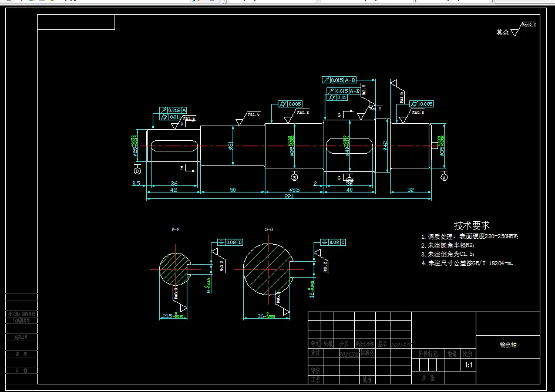555x392 pixels.
Task: Select datum circle B below the ø35 journal
Action: tap(294, 177)
